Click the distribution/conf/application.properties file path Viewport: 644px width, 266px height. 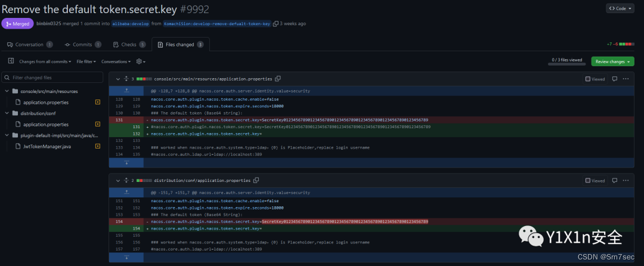point(202,180)
